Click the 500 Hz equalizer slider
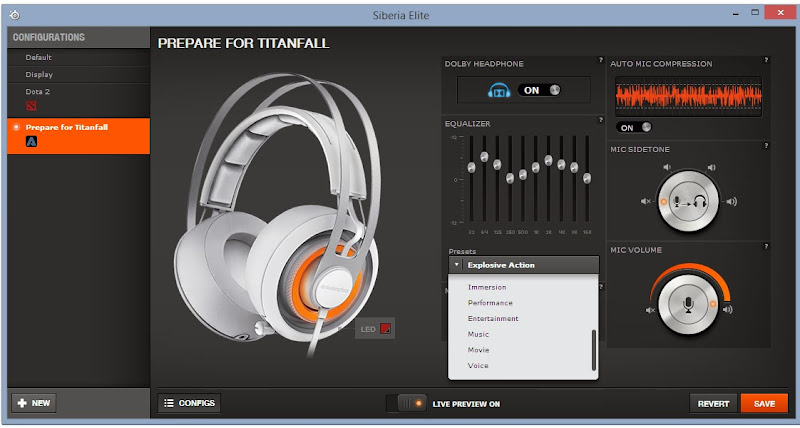Image resolution: width=800 pixels, height=428 pixels. pos(522,174)
